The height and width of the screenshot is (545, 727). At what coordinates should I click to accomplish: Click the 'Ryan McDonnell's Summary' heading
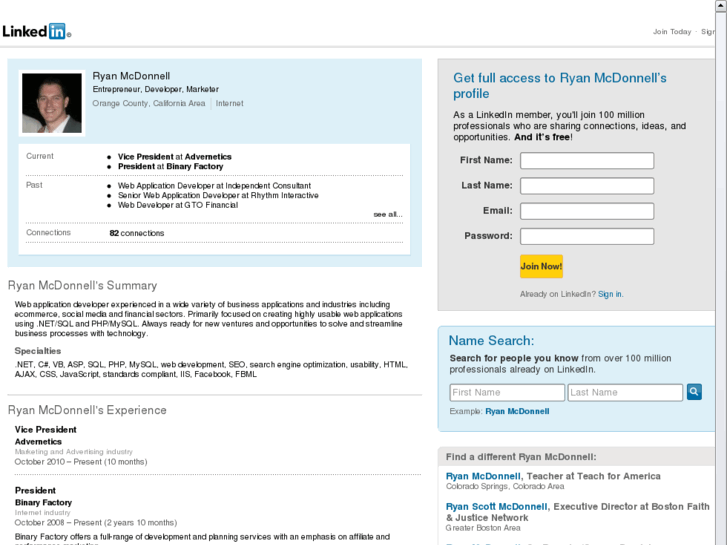coord(83,285)
